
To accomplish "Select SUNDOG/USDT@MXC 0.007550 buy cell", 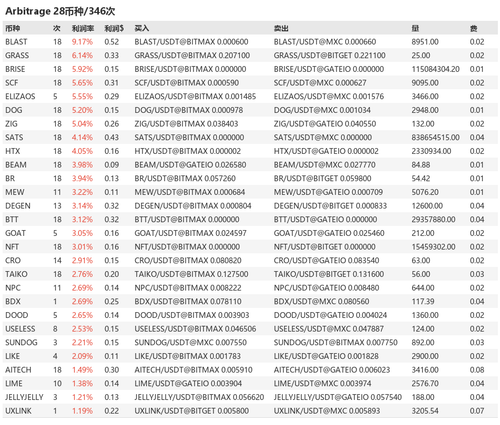I will 191,343.
